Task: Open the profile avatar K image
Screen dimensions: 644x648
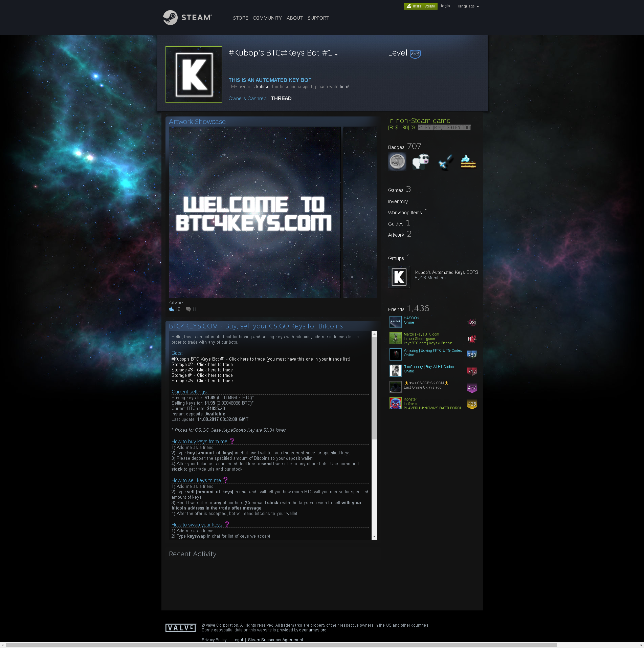Action: [x=194, y=74]
